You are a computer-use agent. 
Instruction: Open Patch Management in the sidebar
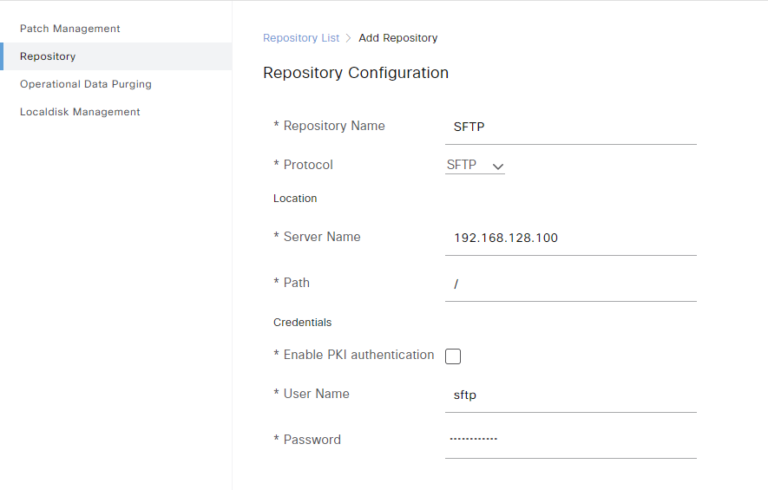click(70, 29)
